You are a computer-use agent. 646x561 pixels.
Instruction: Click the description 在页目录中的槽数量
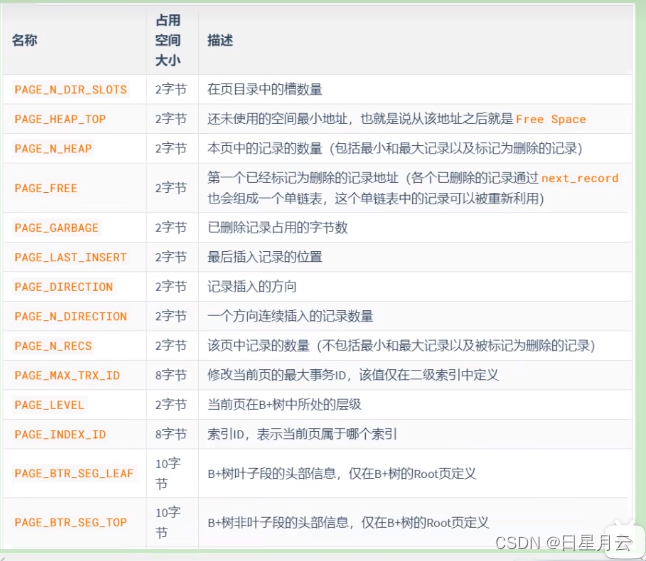pyautogui.click(x=265, y=89)
